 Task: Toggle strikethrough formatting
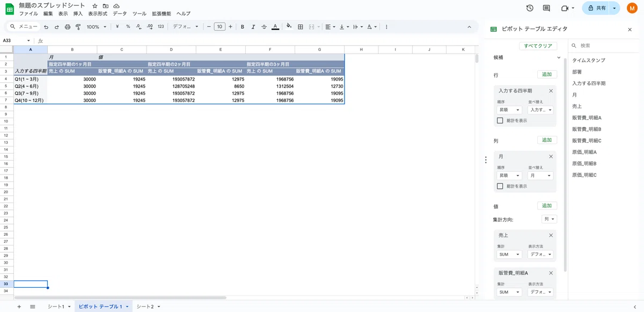point(264,26)
